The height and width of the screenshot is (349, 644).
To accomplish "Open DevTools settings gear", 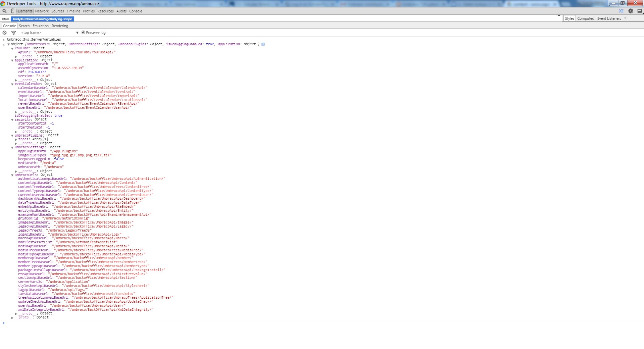I will [x=631, y=11].
